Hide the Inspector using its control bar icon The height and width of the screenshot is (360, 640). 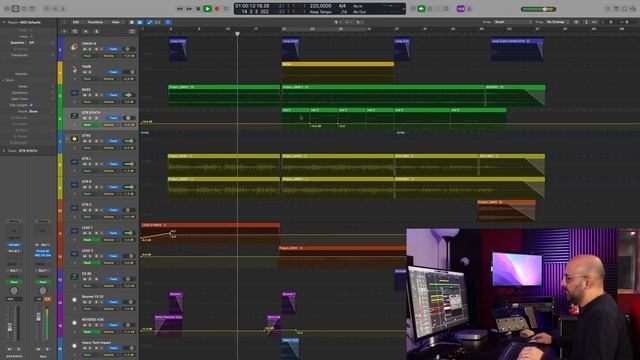click(x=16, y=9)
